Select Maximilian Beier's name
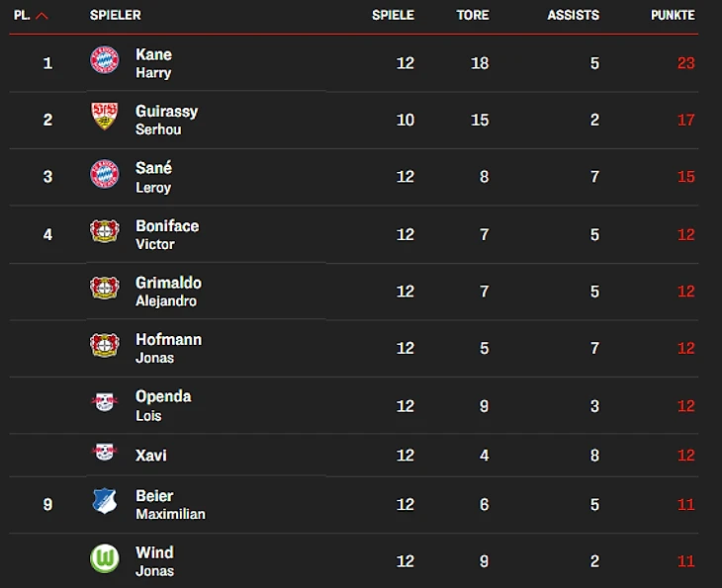The height and width of the screenshot is (588, 722). (169, 504)
